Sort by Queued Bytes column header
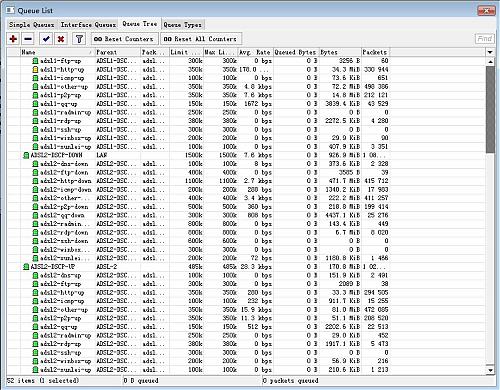500x390 pixels. (x=296, y=52)
